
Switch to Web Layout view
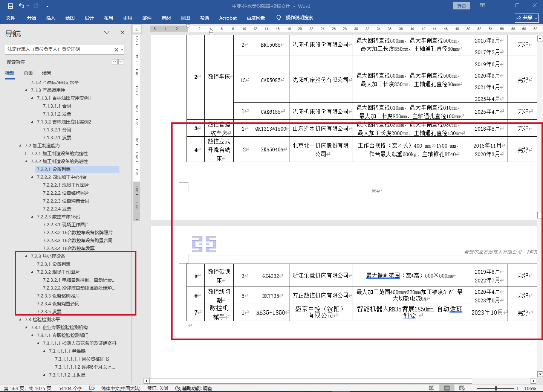click(x=462, y=388)
